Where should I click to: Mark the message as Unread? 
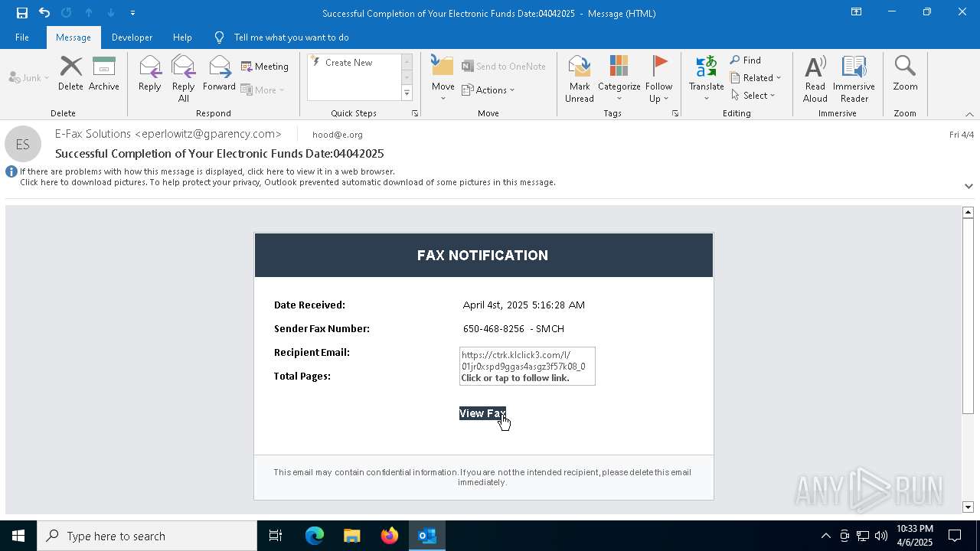coord(580,79)
